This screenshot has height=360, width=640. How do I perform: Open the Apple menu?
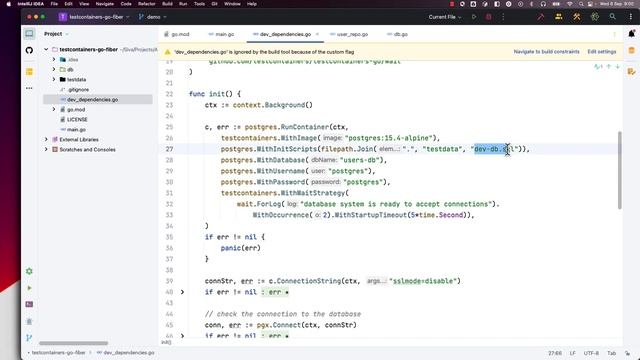click(9, 4)
